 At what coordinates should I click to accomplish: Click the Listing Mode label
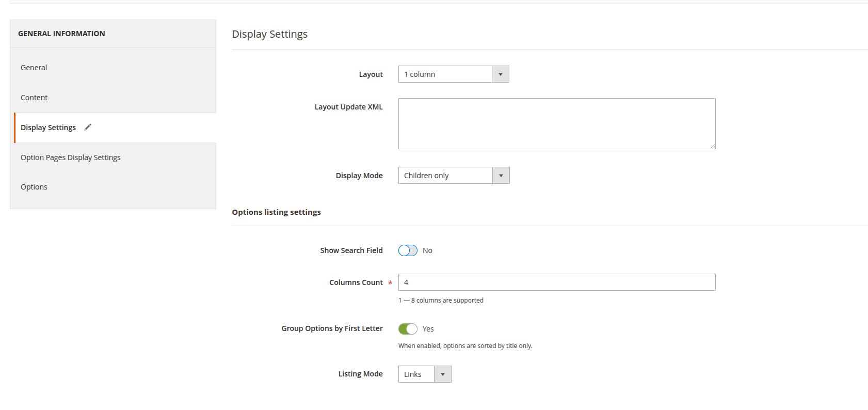pyautogui.click(x=360, y=374)
